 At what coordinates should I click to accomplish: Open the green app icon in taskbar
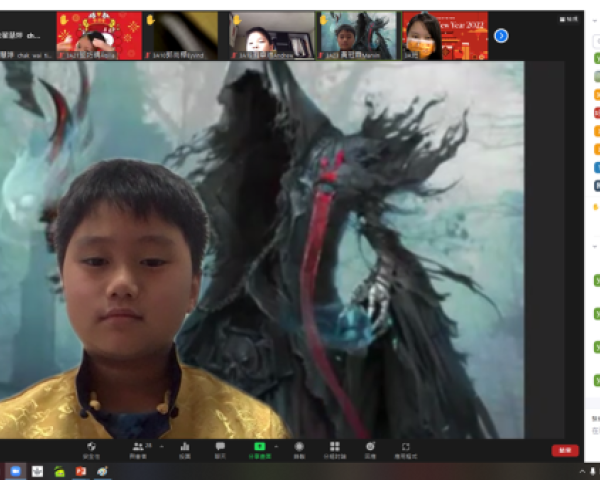coord(59,471)
